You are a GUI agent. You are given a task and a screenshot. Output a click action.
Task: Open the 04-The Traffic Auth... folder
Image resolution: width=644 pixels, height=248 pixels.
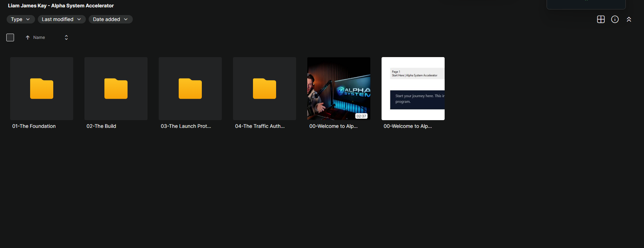(x=265, y=89)
